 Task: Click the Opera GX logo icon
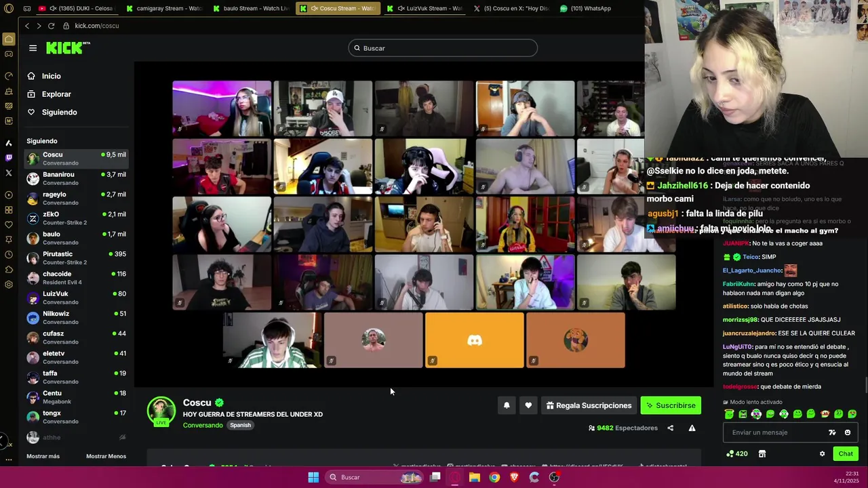(x=7, y=9)
